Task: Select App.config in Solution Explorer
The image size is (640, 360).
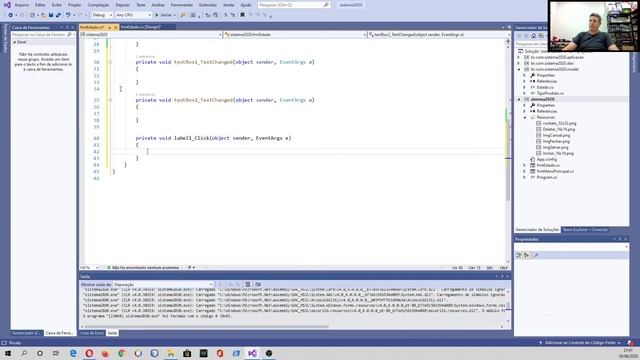Action: coord(547,160)
